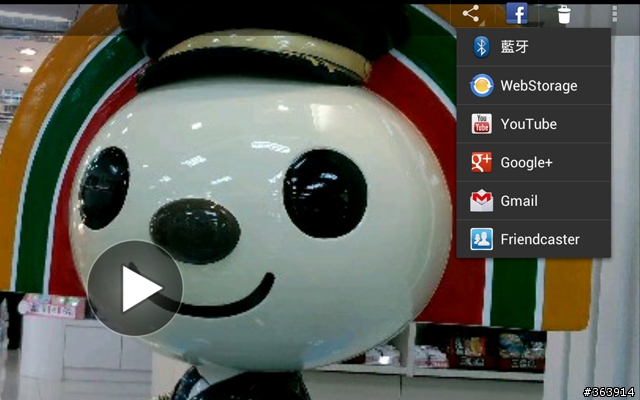
Task: Choose 藍牙 (Bluetooth) from the share menu
Action: (533, 47)
